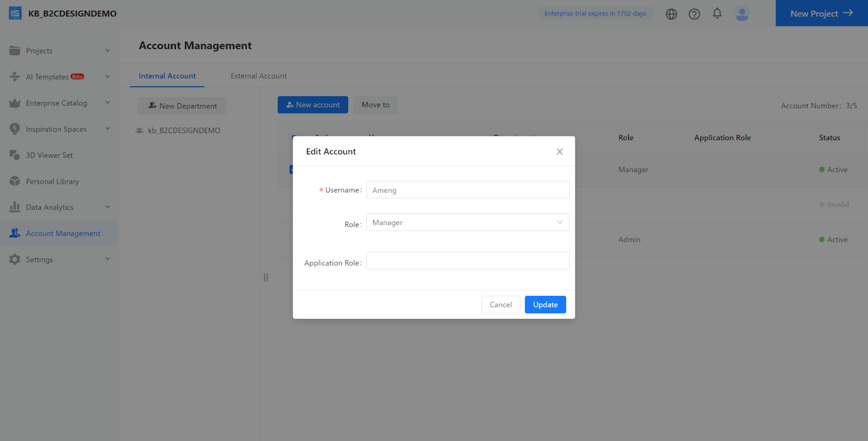868x441 pixels.
Task: Close the Edit Account dialog
Action: pyautogui.click(x=559, y=152)
